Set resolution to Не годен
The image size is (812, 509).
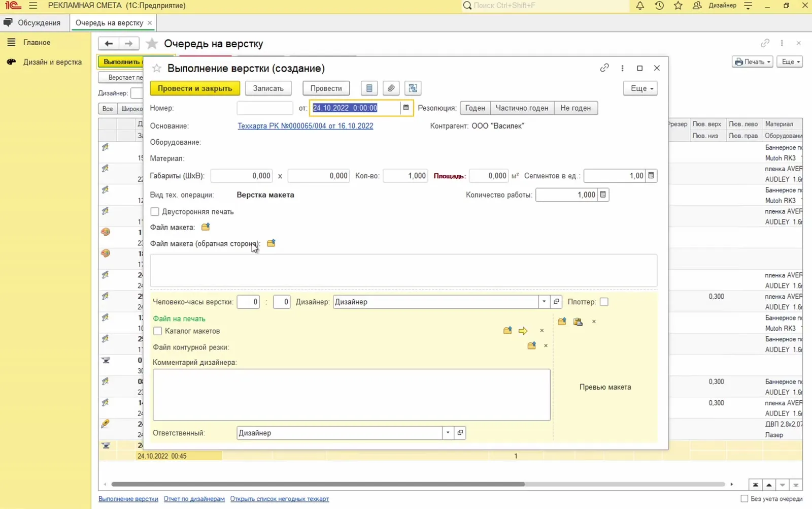point(576,108)
